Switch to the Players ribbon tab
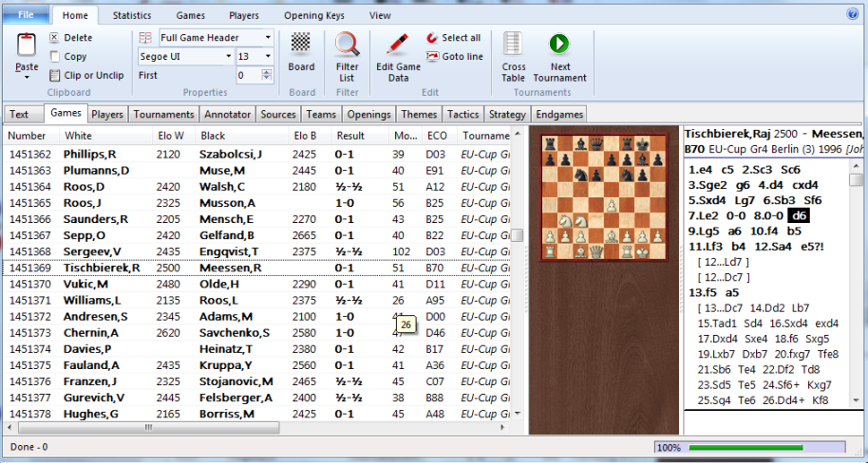 (x=244, y=15)
